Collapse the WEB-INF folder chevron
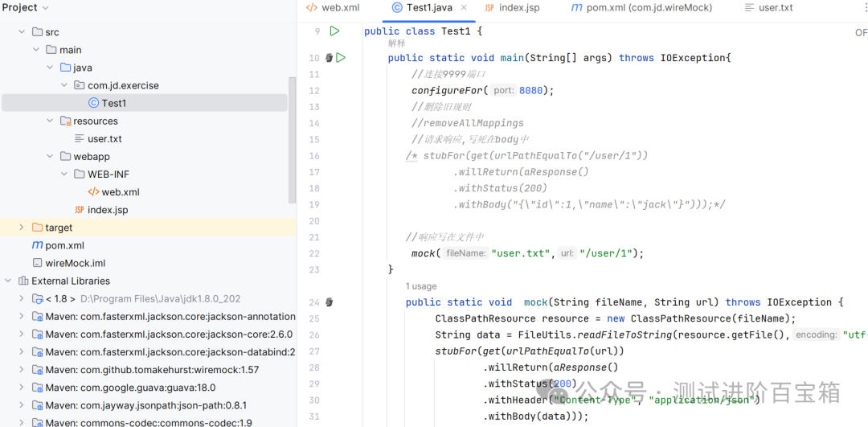Image resolution: width=868 pixels, height=427 pixels. point(64,174)
